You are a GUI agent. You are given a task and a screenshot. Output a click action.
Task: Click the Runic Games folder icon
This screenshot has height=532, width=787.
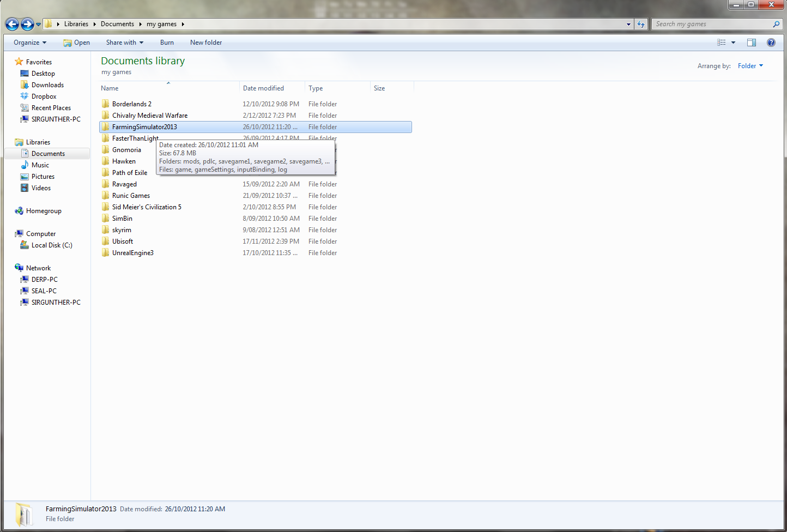pos(106,195)
